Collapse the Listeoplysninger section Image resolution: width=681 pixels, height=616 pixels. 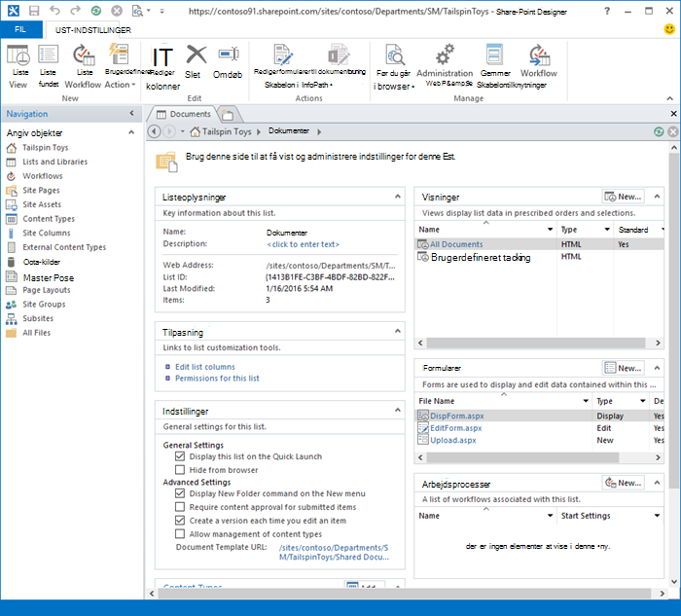tap(397, 197)
